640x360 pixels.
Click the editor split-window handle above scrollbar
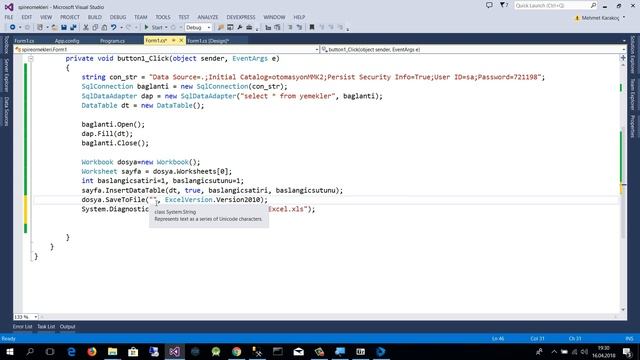pos(623,58)
